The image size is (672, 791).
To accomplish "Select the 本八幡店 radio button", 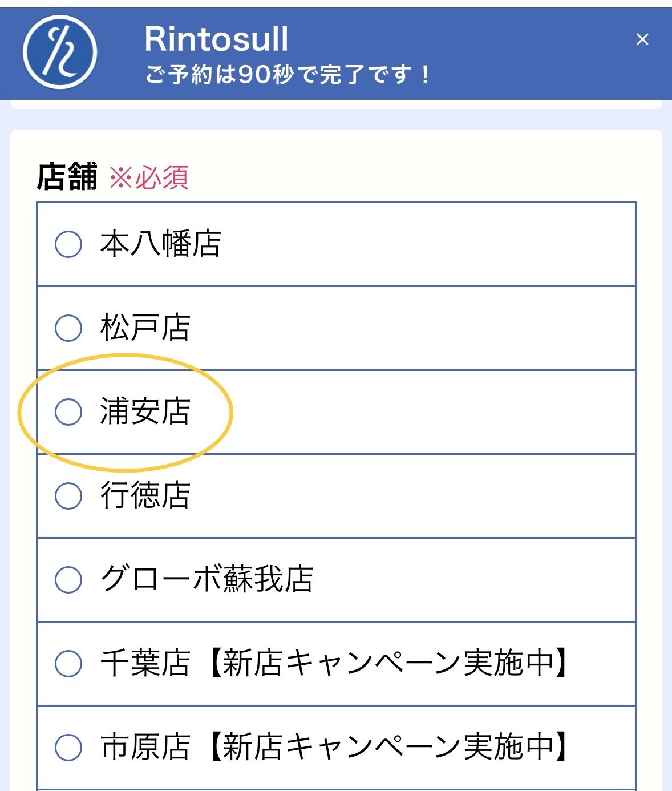I will pyautogui.click(x=68, y=244).
